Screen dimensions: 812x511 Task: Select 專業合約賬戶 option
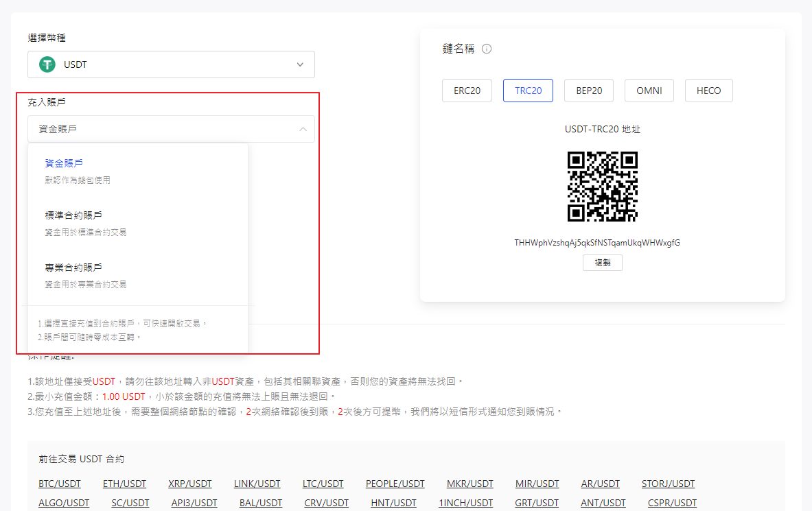(x=73, y=268)
